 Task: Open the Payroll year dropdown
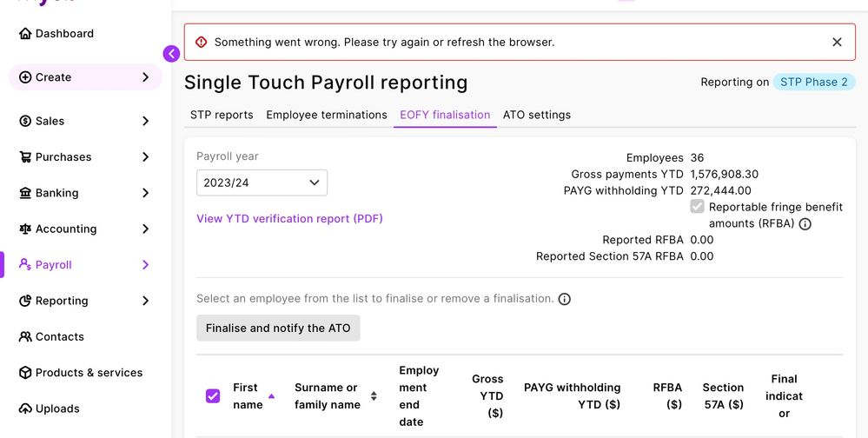[262, 182]
